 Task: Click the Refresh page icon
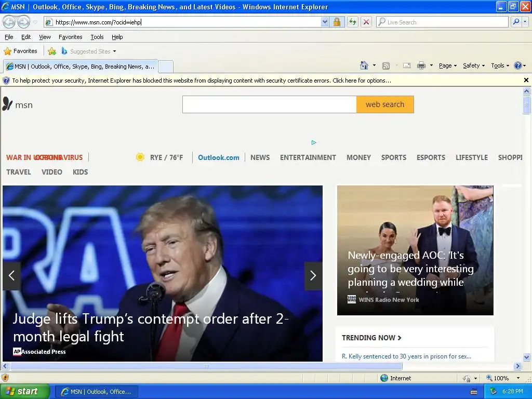353,22
